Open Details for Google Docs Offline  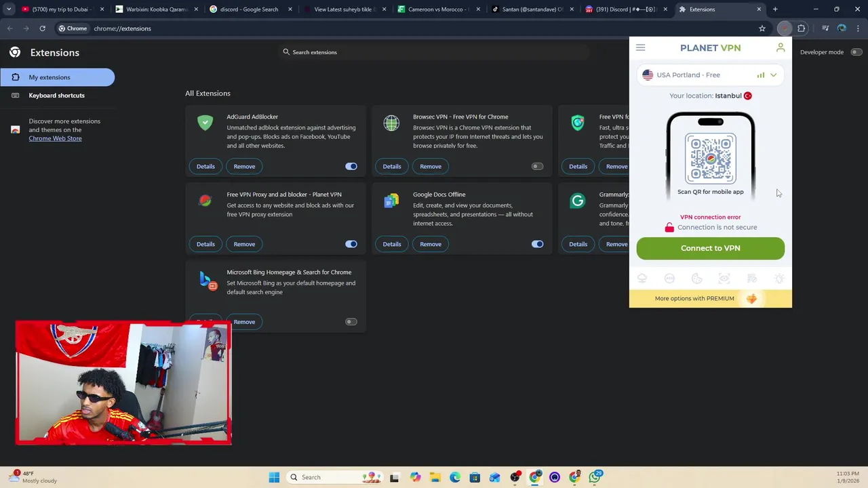point(392,244)
